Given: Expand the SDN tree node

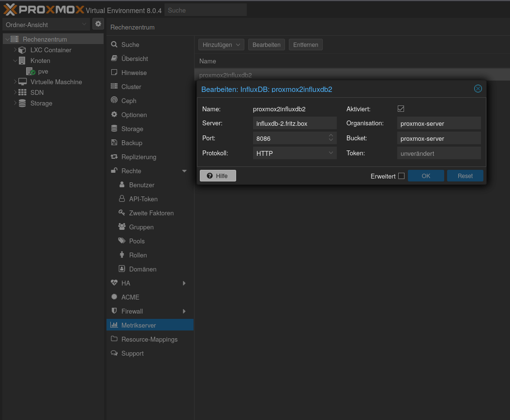Looking at the screenshot, I should (x=15, y=92).
